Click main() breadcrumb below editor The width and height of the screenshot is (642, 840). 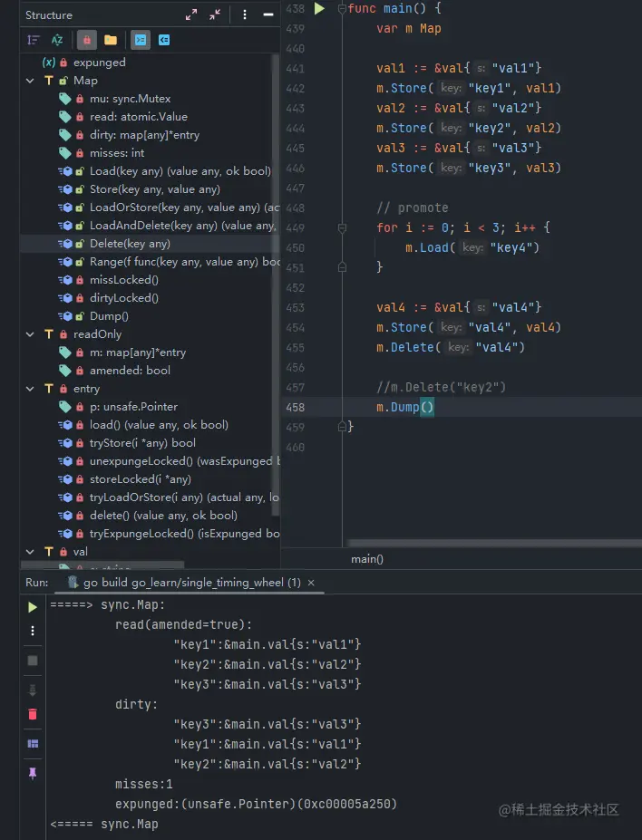(367, 559)
